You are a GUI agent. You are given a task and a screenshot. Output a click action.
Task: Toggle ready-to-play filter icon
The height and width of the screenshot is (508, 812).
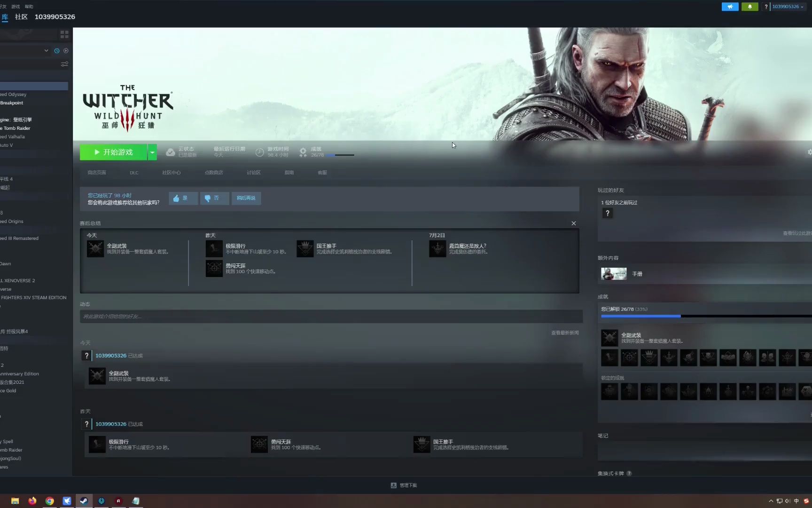(x=66, y=51)
